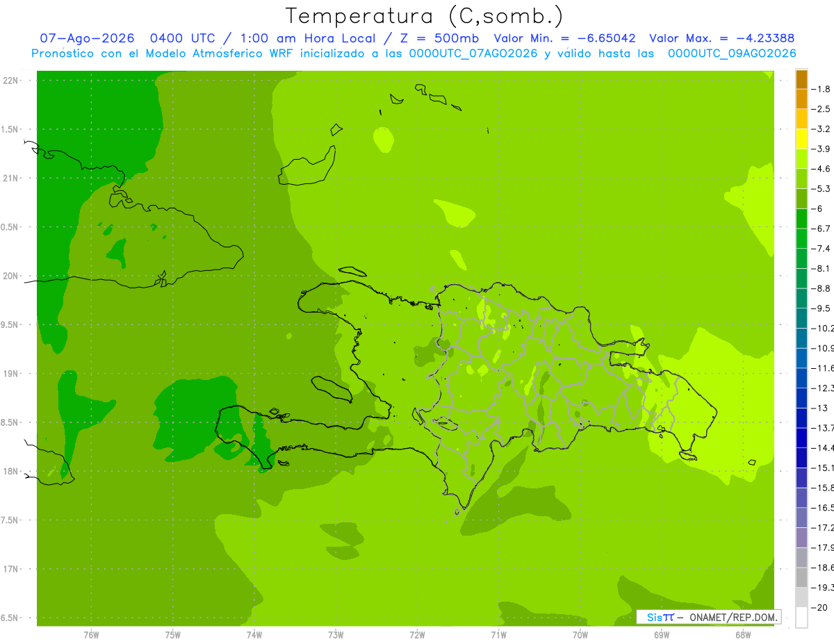The image size is (834, 644).
Task: Click the "-5.3" legend label
Action: tap(821, 188)
